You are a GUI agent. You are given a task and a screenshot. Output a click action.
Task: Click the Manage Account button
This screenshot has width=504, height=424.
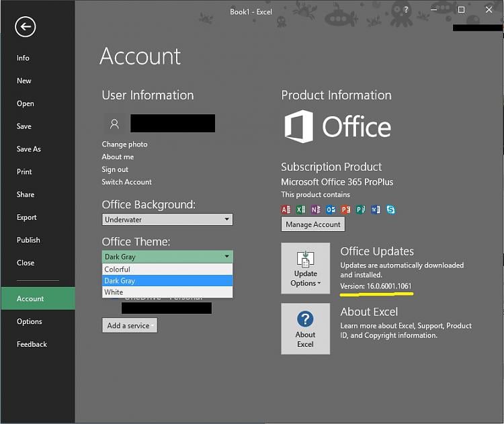pos(312,224)
